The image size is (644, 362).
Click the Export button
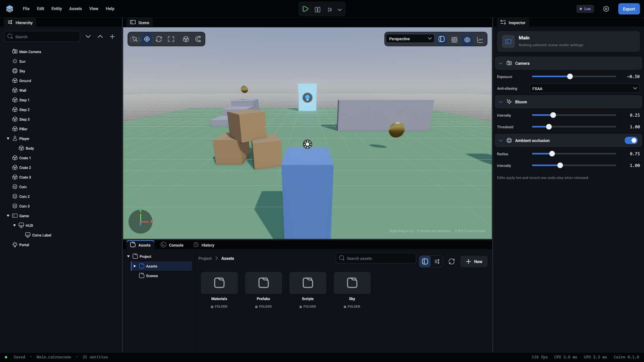[629, 9]
